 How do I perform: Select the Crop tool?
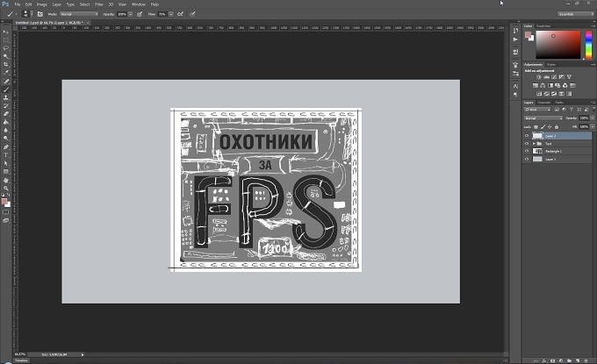[x=6, y=65]
